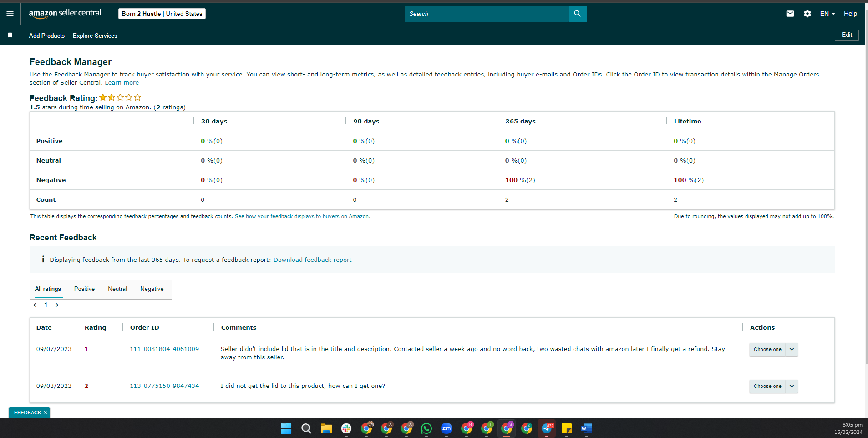Click 365 days negative value 100 %(2)
Screen dimensions: 868x438
(x=520, y=180)
